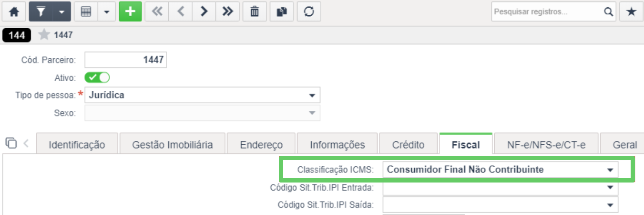Screen dimensions: 644x215
Task: Switch to the Endereço tab
Action: point(261,145)
